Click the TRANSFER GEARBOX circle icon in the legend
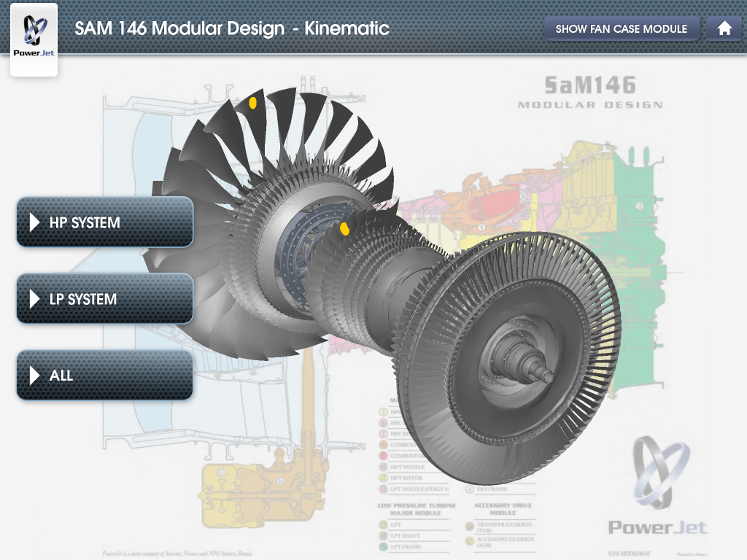Screen dimensions: 747x560 pyautogui.click(x=469, y=526)
